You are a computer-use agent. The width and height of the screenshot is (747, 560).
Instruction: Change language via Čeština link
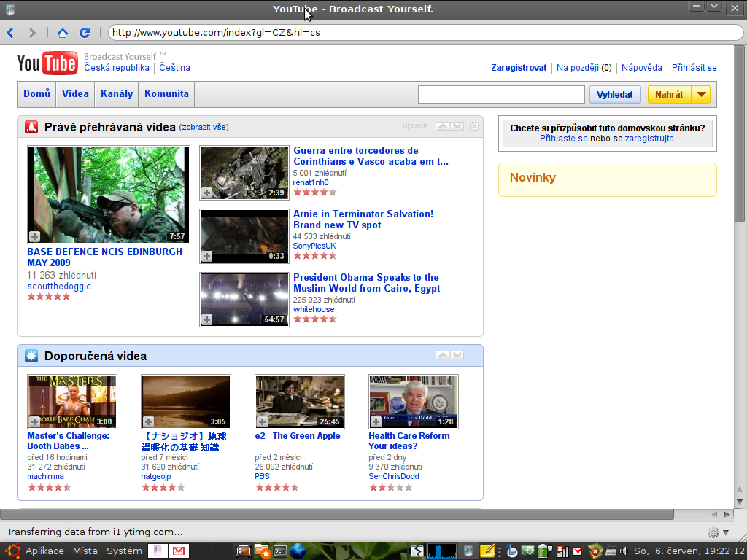[x=175, y=68]
